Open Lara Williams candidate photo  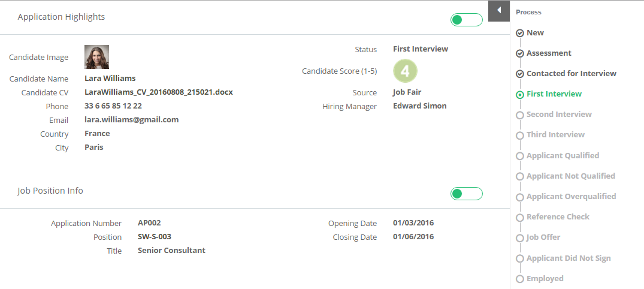(97, 57)
